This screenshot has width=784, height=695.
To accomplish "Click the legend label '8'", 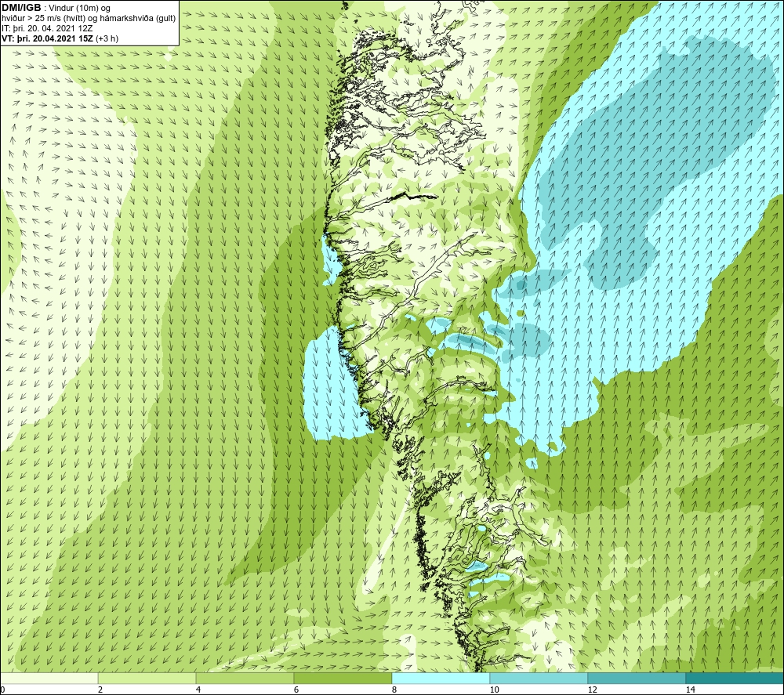I will point(394,690).
